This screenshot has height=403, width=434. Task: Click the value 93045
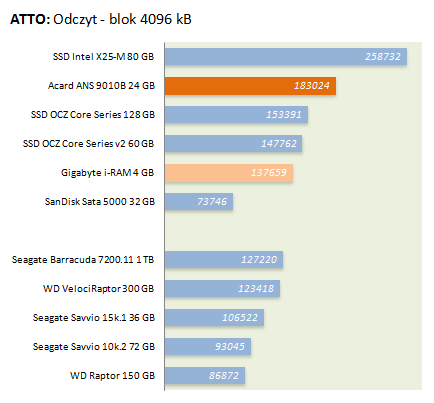tap(230, 347)
